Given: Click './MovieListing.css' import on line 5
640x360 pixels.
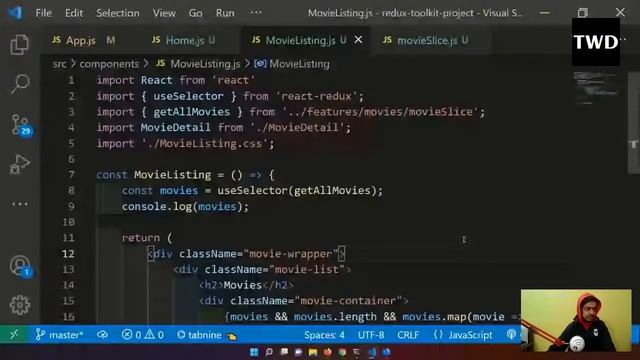Looking at the screenshot, I should tap(204, 144).
